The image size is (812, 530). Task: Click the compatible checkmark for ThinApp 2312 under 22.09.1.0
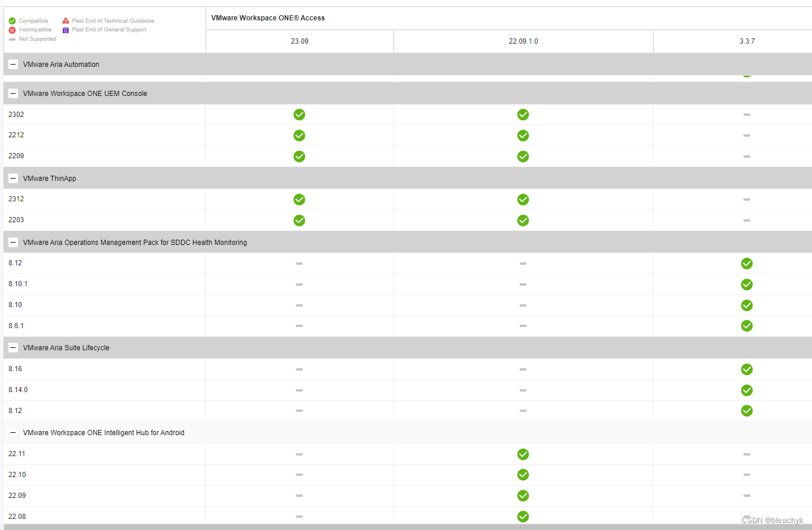pyautogui.click(x=523, y=200)
